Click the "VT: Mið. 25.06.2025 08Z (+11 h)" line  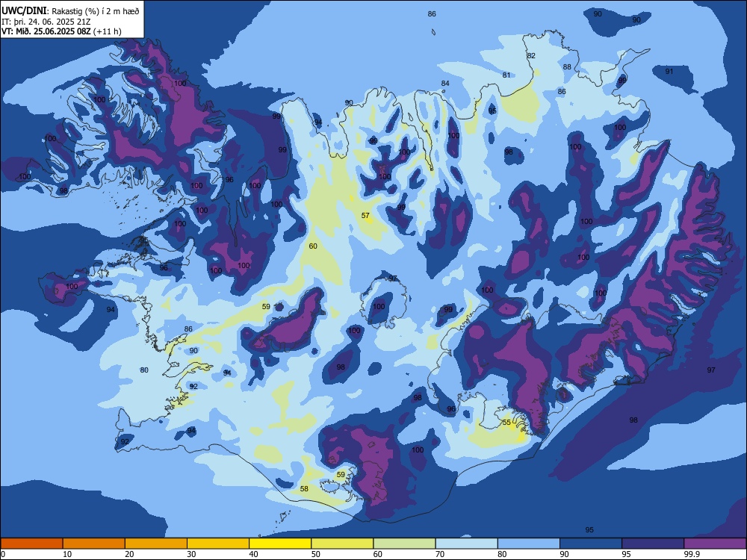point(61,31)
